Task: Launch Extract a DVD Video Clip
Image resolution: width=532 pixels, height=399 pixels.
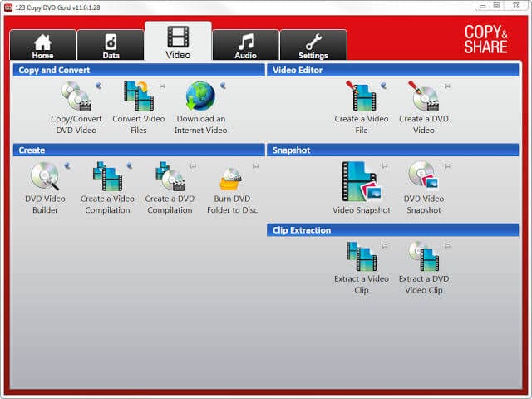Action: [x=424, y=268]
